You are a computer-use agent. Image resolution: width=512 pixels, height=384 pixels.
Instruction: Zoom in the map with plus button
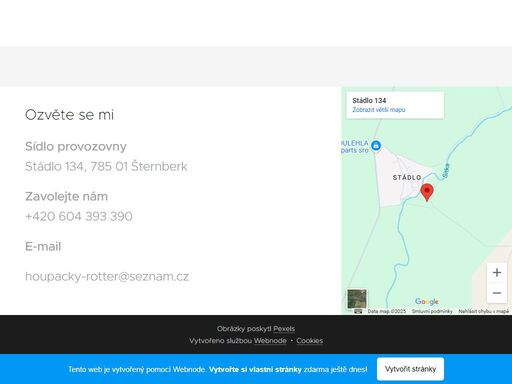click(497, 272)
